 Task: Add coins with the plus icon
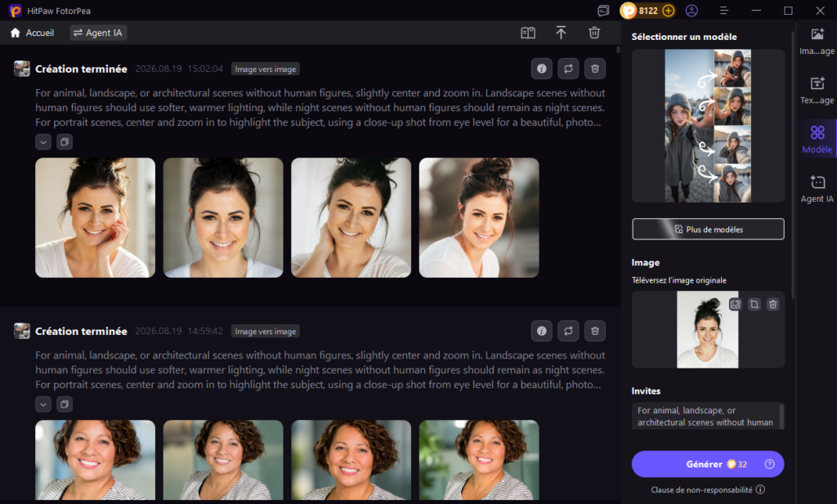669,11
